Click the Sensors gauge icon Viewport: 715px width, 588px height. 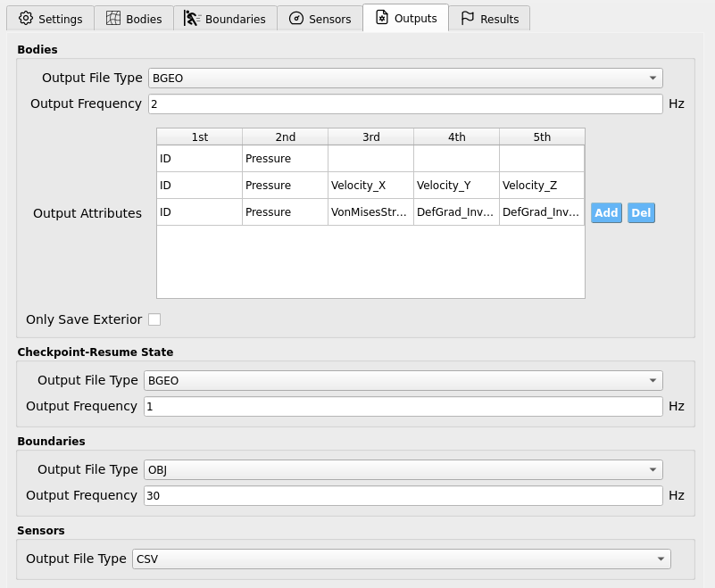(x=296, y=18)
